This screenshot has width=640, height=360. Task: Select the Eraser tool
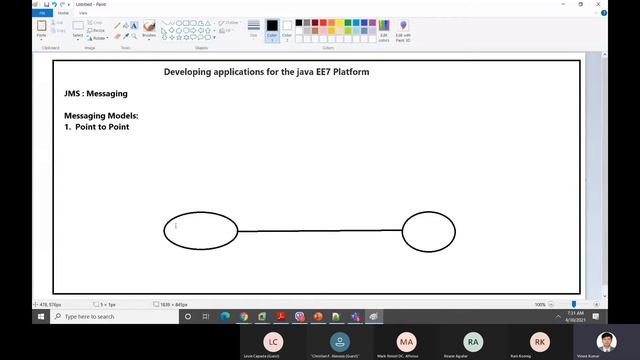117,36
